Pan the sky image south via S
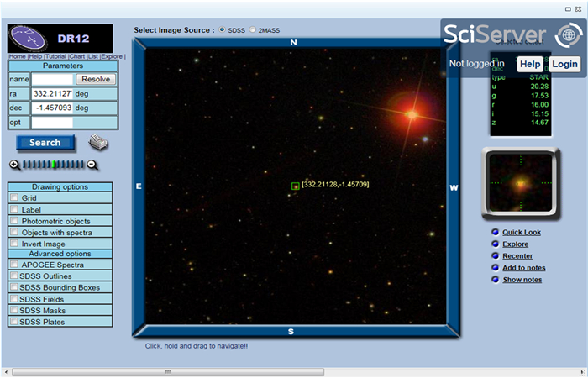 (x=291, y=332)
